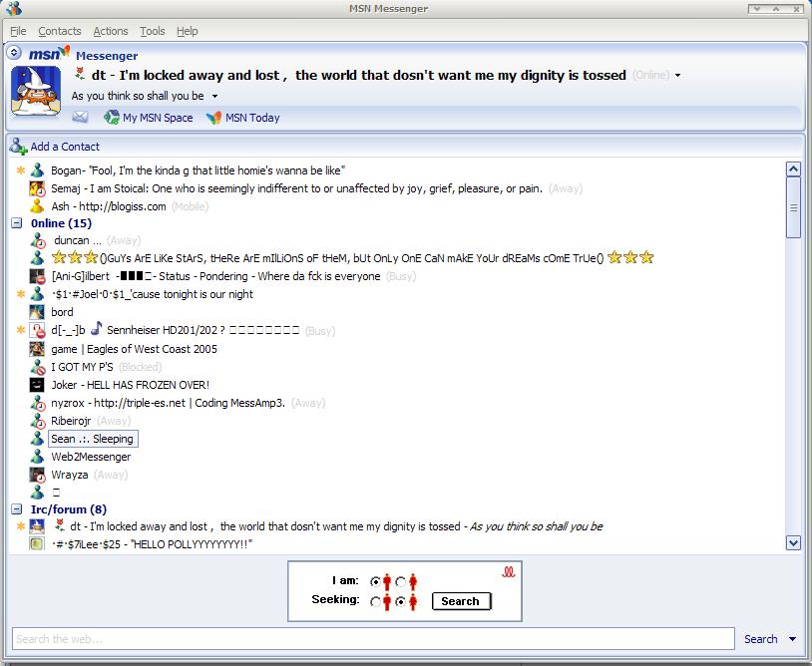
Task: Open the Help menu
Action: 187,31
